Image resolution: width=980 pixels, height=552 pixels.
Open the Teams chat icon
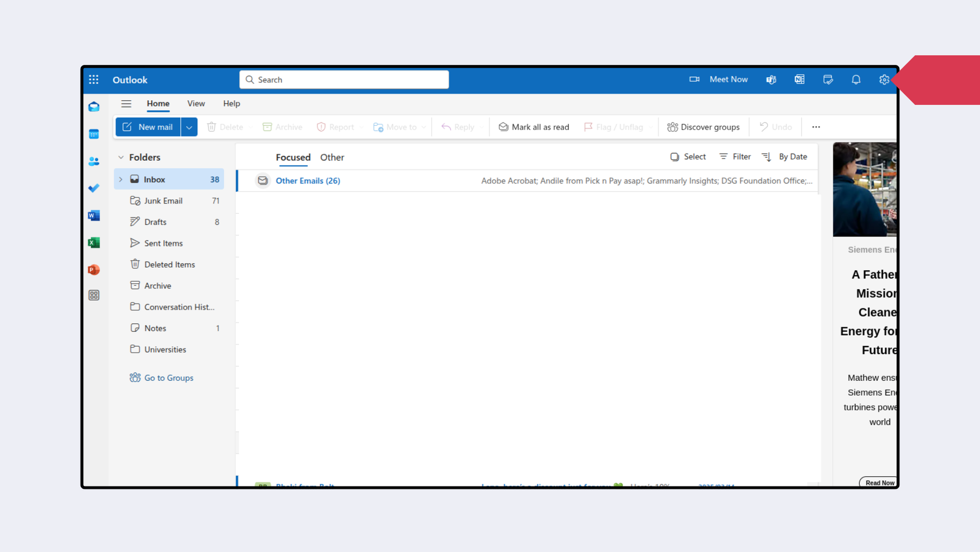(x=771, y=80)
